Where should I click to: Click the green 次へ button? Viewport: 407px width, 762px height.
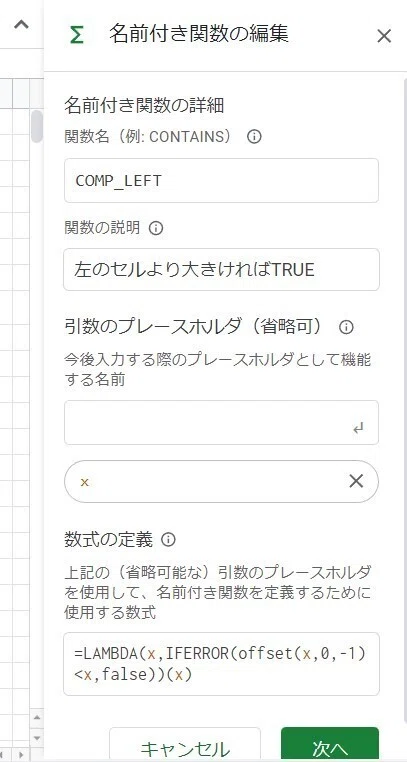pos(330,747)
